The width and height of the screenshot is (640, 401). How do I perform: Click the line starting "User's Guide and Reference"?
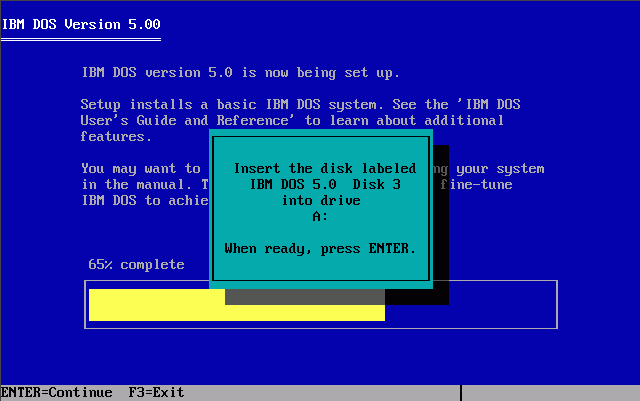(x=292, y=120)
